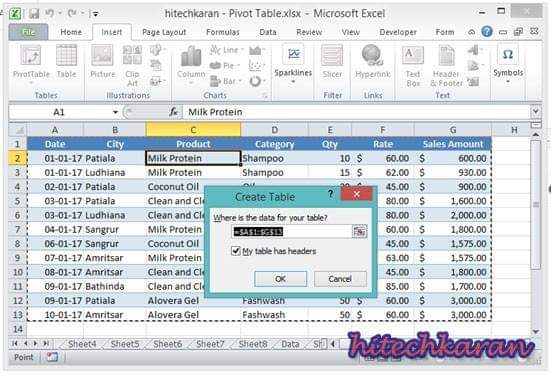Insert a Bar chart

226,82
